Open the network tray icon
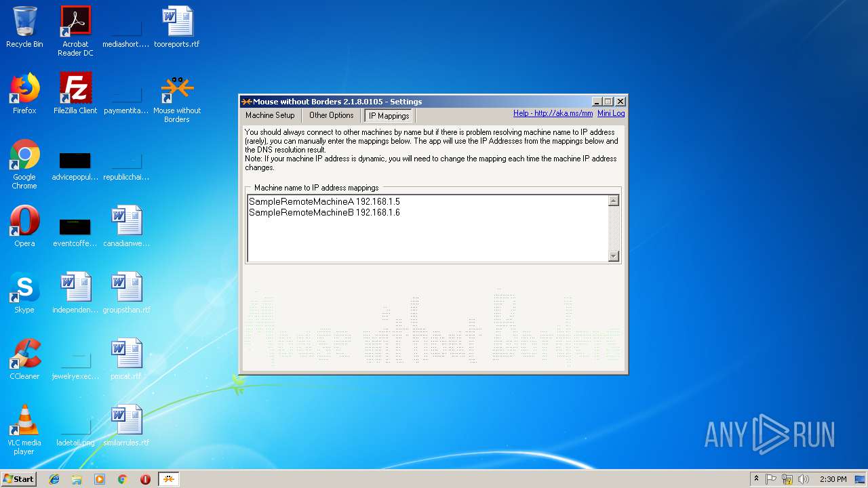Viewport: 868px width, 488px height. point(787,479)
